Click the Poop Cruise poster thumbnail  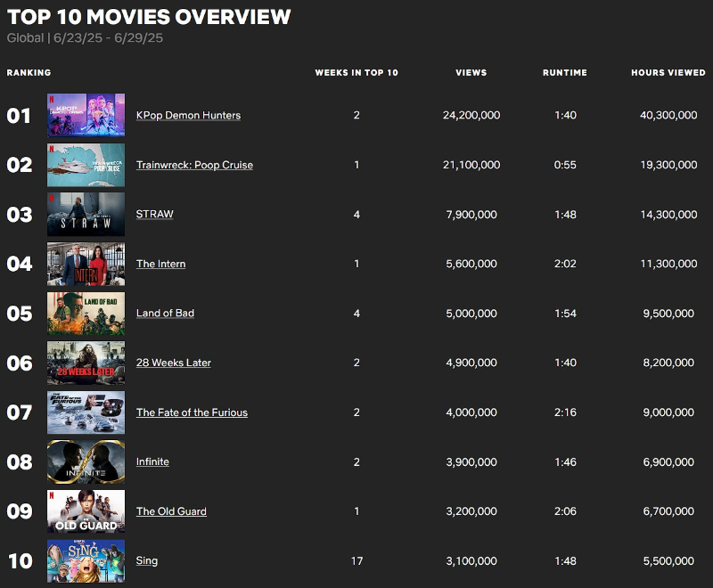(86, 165)
